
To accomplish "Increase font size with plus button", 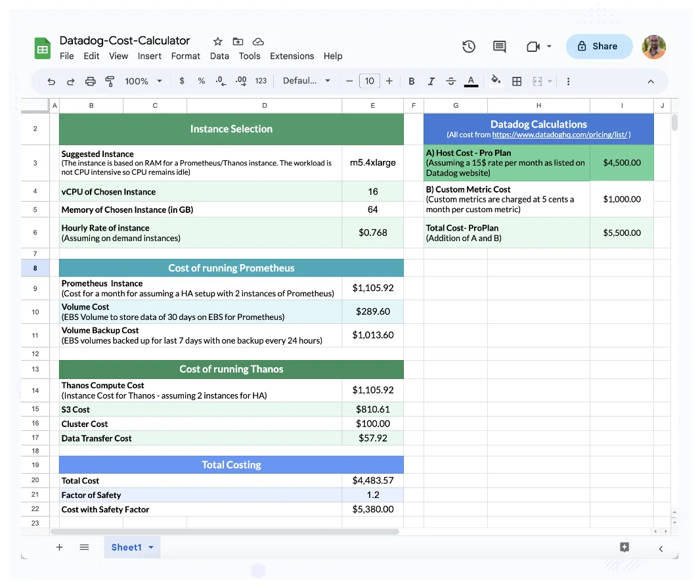I will pyautogui.click(x=389, y=81).
